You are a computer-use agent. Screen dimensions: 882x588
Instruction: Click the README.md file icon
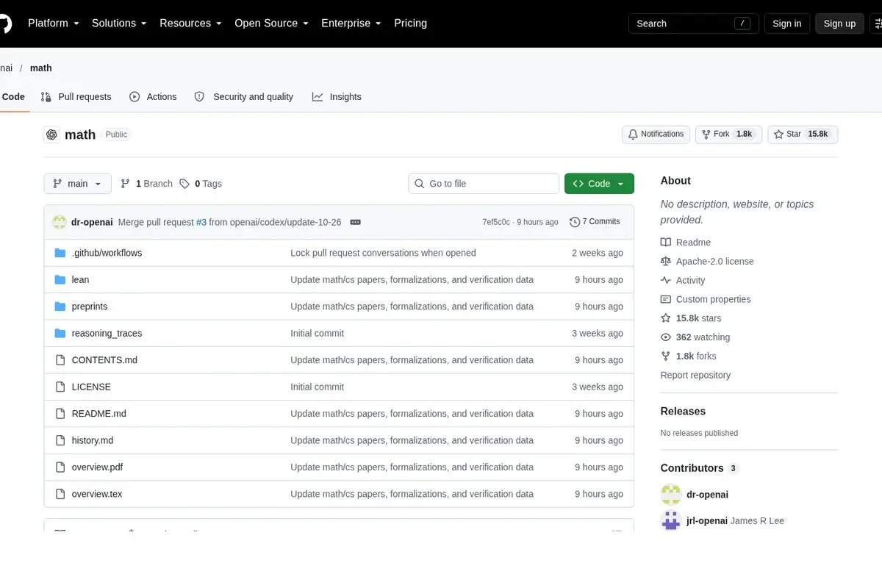point(60,414)
